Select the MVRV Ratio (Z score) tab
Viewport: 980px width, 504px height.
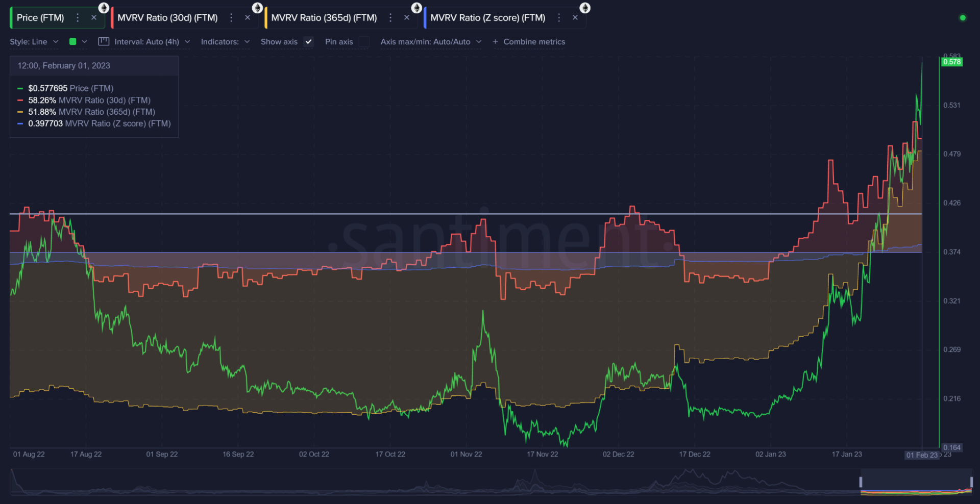point(487,17)
